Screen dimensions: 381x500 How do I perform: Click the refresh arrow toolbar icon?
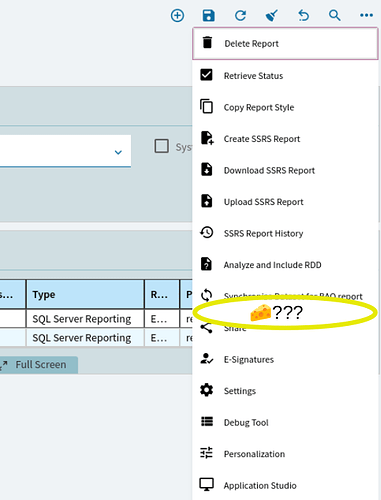(x=240, y=16)
